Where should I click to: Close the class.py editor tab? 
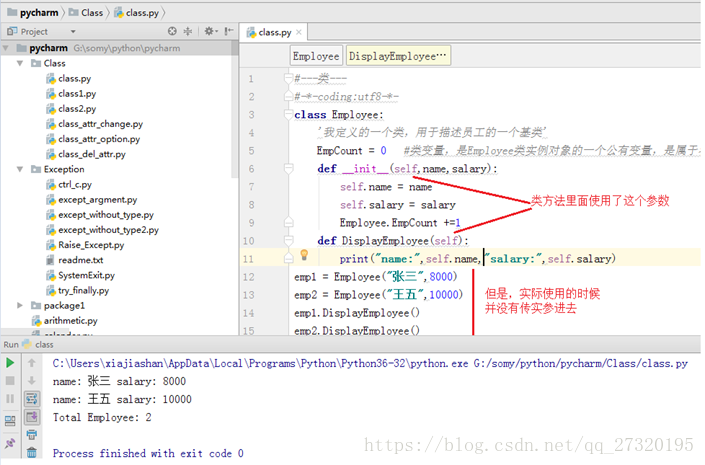299,32
